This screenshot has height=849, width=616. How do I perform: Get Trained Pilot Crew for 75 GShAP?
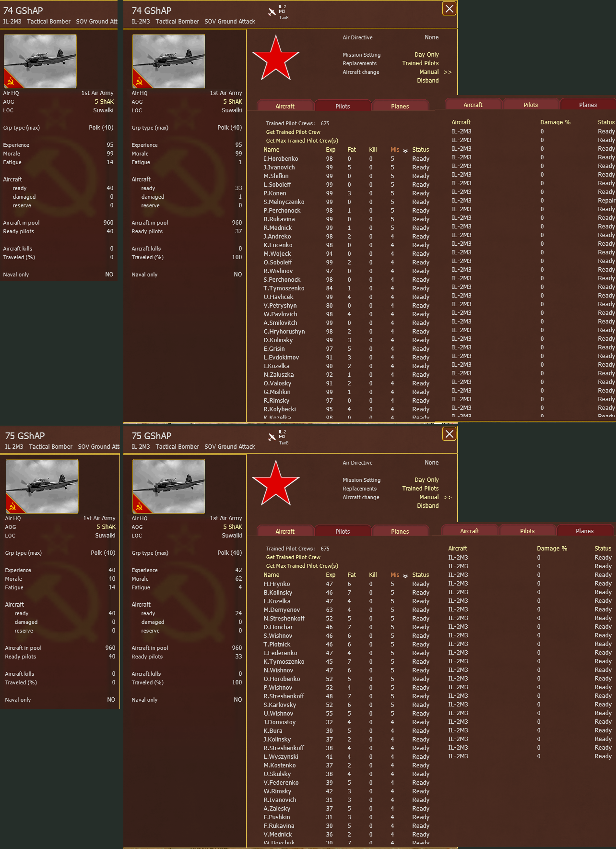pyautogui.click(x=293, y=557)
